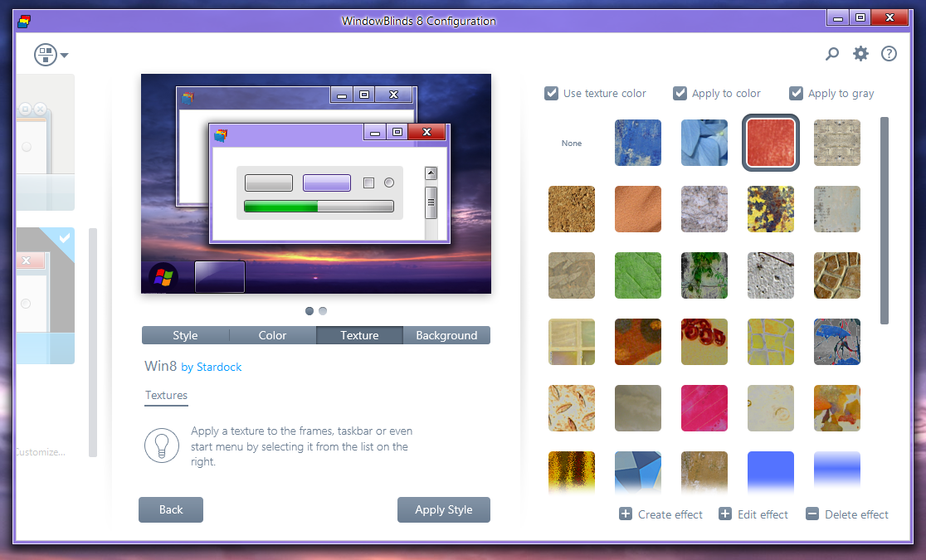The image size is (926, 560).
Task: Open the settings gear icon
Action: pos(860,55)
